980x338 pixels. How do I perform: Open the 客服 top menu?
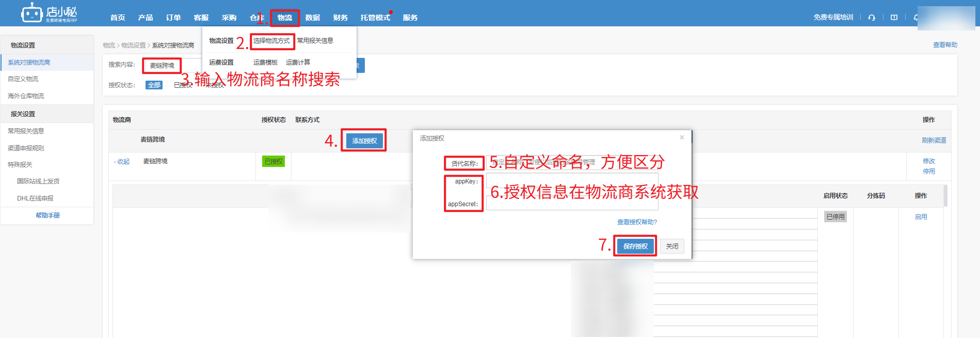[x=201, y=18]
